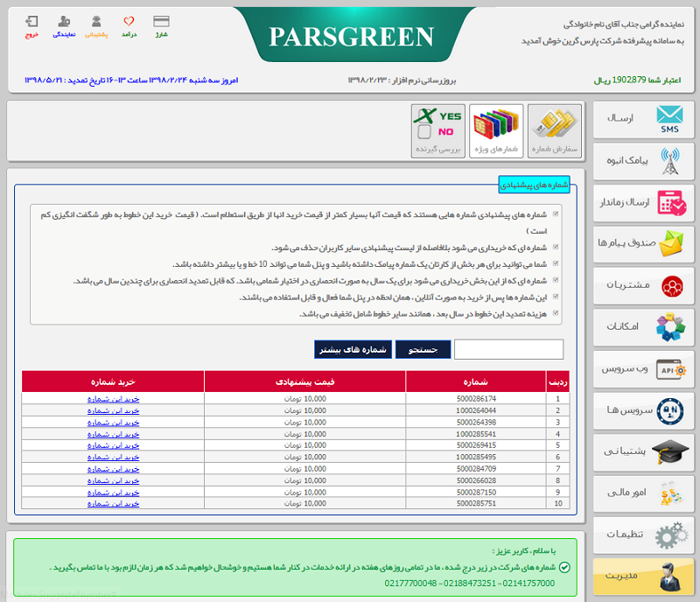Open support graduation cap sidebar item
The height and width of the screenshot is (602, 700).
[643, 452]
